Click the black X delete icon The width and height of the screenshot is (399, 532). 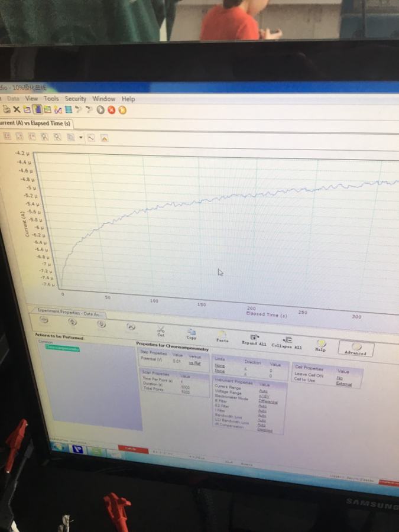17,109
